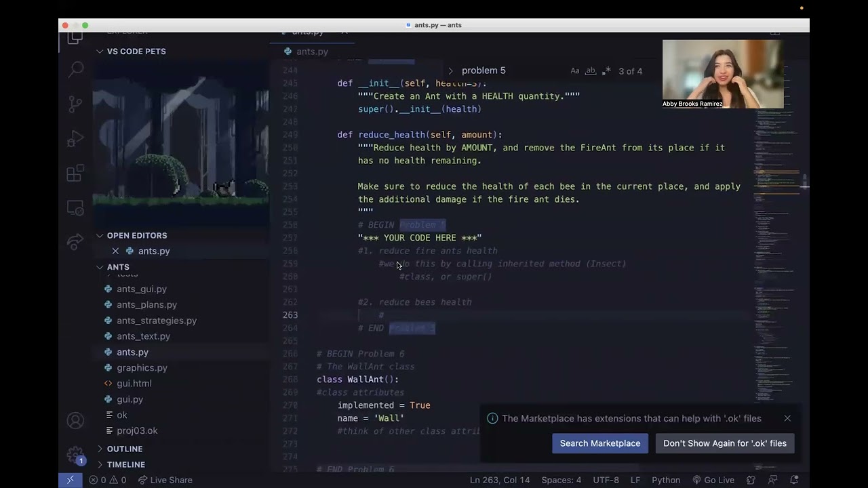Change the Spaces: 4 indentation setting

(x=561, y=480)
